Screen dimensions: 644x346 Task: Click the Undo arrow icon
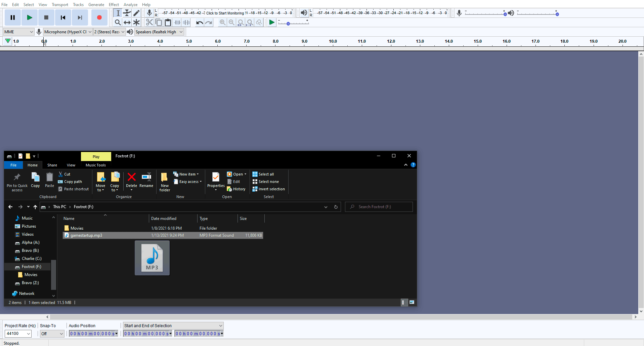[200, 22]
